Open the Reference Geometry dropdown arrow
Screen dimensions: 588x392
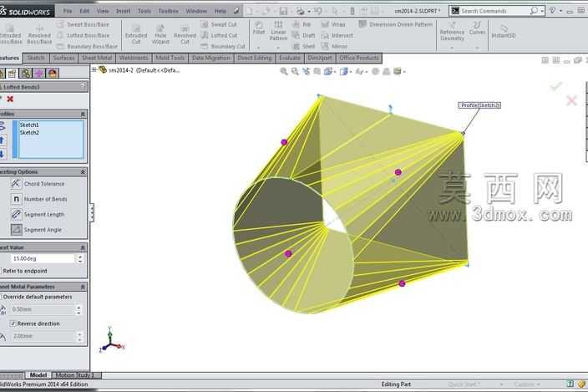[452, 48]
